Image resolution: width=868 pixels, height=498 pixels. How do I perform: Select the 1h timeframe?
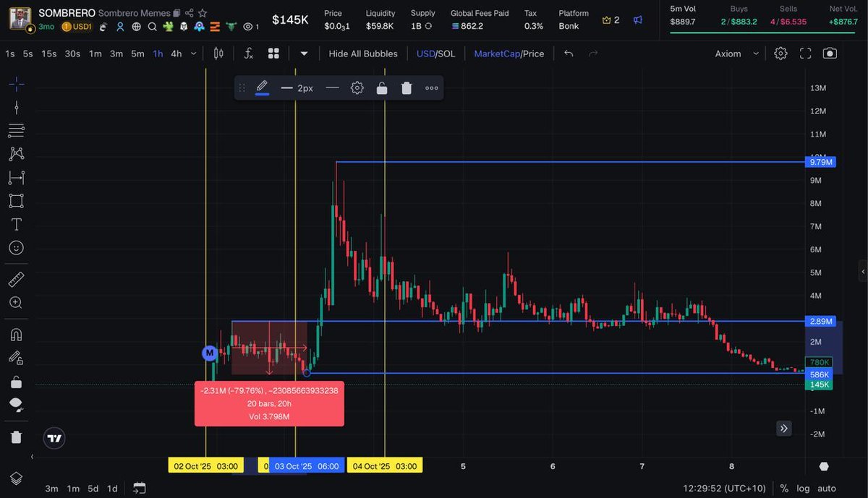click(x=158, y=53)
